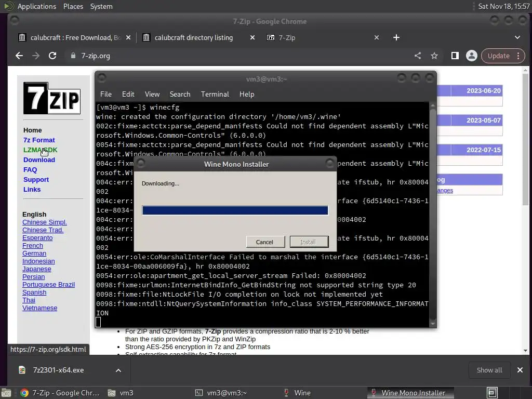Close the calubcraft directory listing tab
532x399 pixels.
coord(252,37)
